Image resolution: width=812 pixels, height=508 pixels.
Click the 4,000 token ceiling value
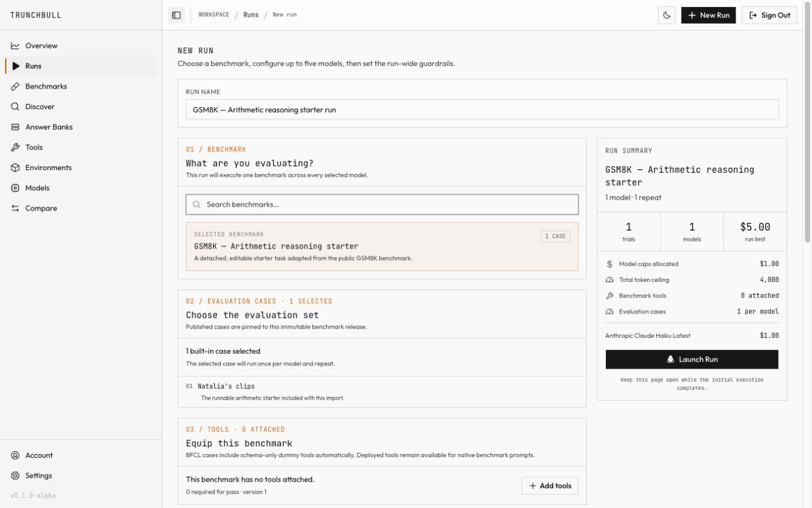coord(769,280)
